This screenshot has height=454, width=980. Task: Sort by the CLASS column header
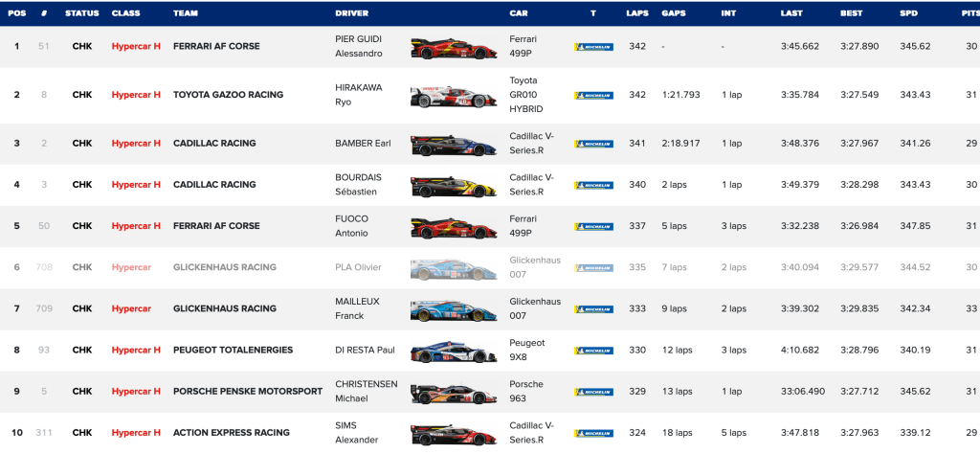point(125,13)
